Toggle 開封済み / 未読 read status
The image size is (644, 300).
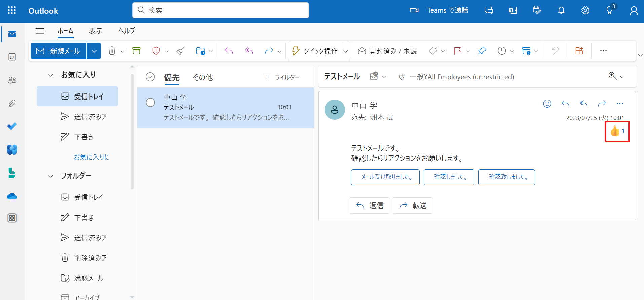point(387,51)
